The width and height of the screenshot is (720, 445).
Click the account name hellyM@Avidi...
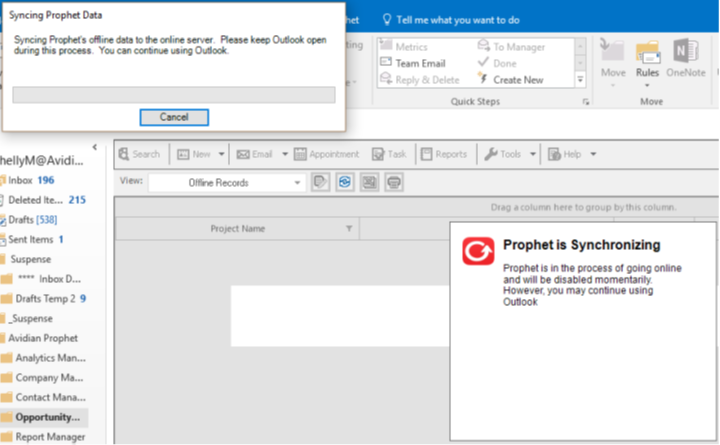[x=41, y=161]
